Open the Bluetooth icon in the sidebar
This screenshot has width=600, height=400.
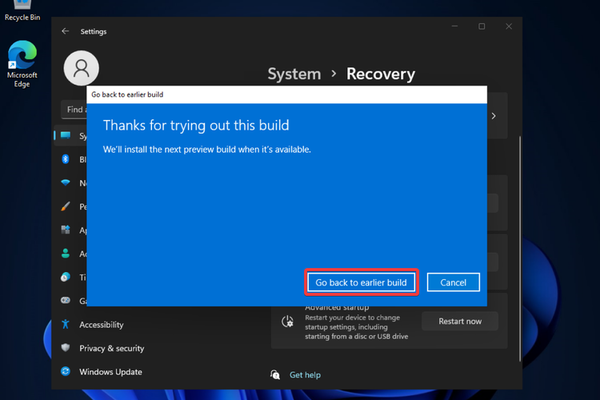pyautogui.click(x=66, y=159)
